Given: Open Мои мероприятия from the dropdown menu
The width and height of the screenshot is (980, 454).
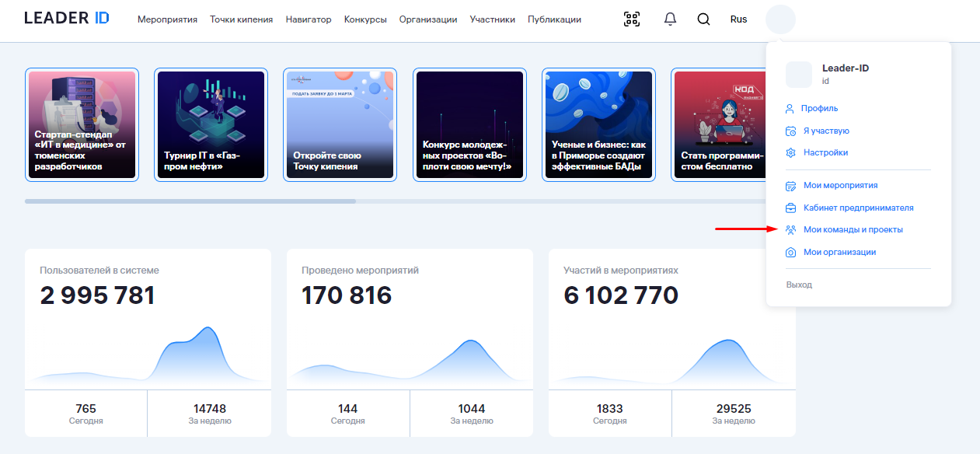Looking at the screenshot, I should click(x=840, y=186).
